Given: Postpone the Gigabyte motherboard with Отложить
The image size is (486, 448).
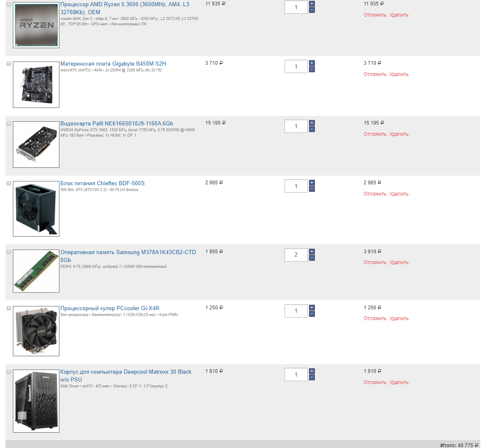Looking at the screenshot, I should coord(375,74).
